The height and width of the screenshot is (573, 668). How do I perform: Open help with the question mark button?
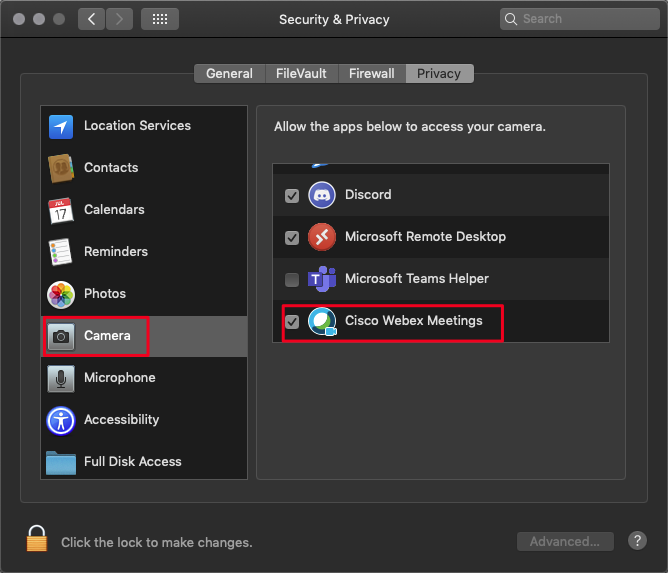(637, 541)
